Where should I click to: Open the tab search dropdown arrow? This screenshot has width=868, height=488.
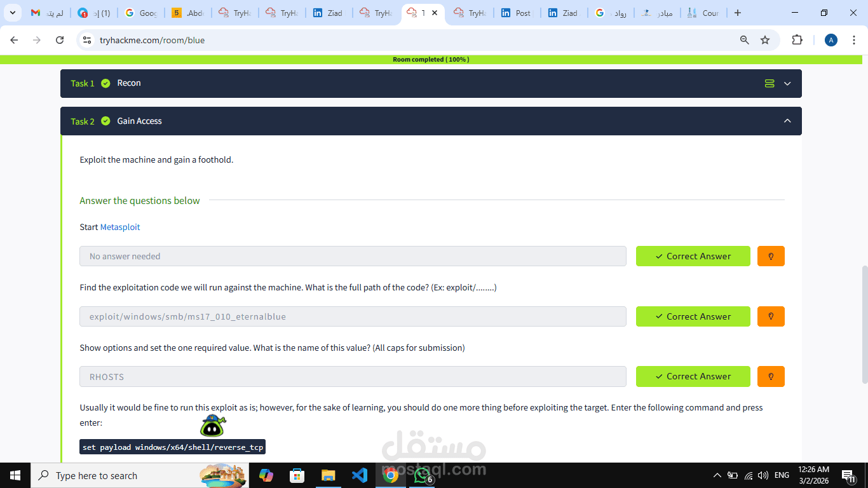[12, 13]
